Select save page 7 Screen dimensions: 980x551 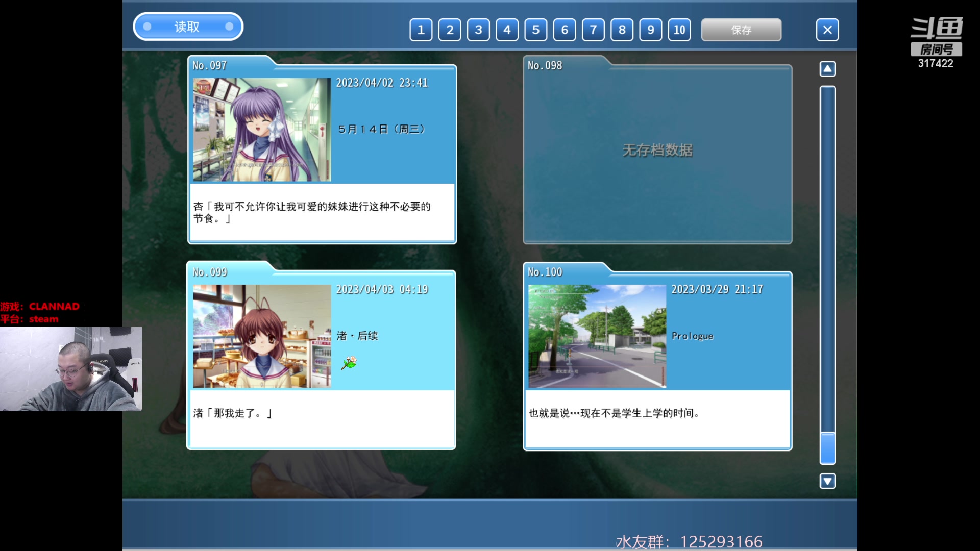click(x=593, y=30)
